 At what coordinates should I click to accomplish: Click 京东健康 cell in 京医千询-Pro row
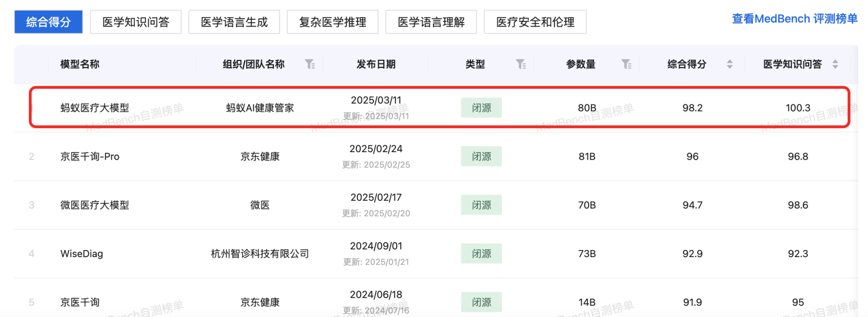260,156
